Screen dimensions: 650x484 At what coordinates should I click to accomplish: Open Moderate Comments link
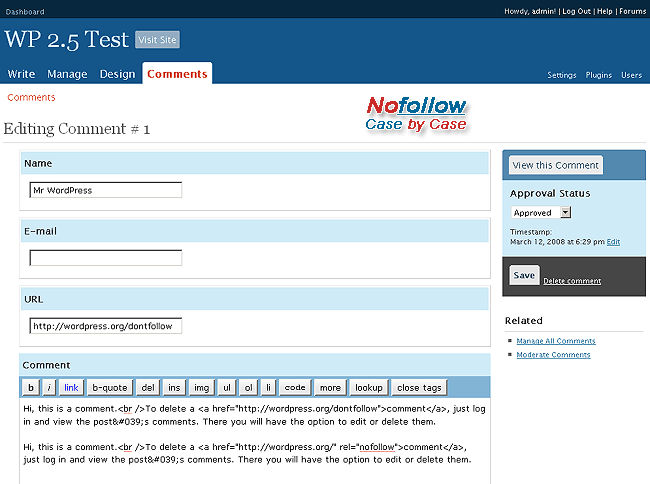coord(553,355)
